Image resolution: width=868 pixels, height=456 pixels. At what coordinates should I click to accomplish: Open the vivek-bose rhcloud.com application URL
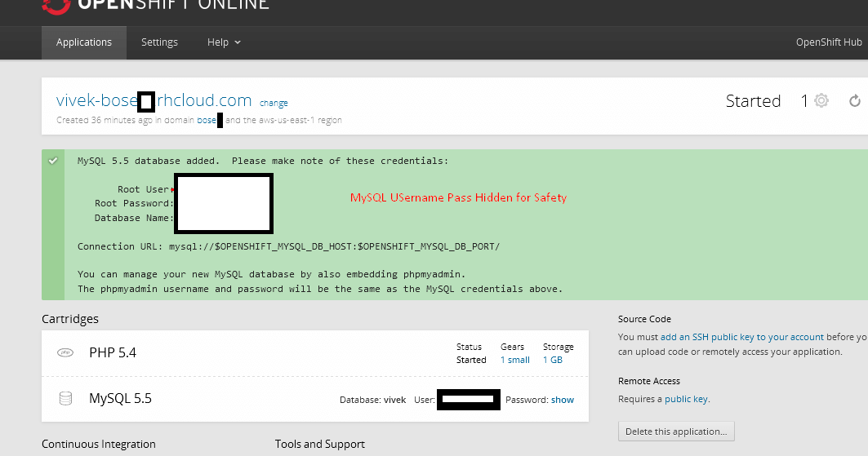pyautogui.click(x=154, y=100)
